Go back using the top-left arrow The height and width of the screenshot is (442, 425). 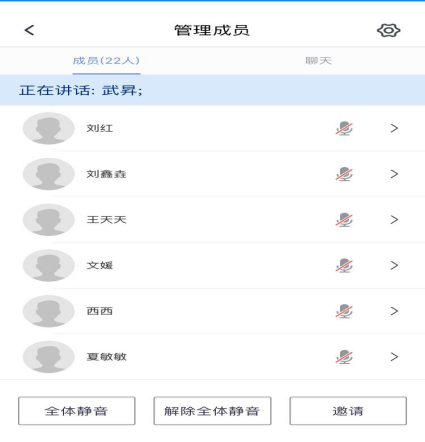(x=29, y=30)
